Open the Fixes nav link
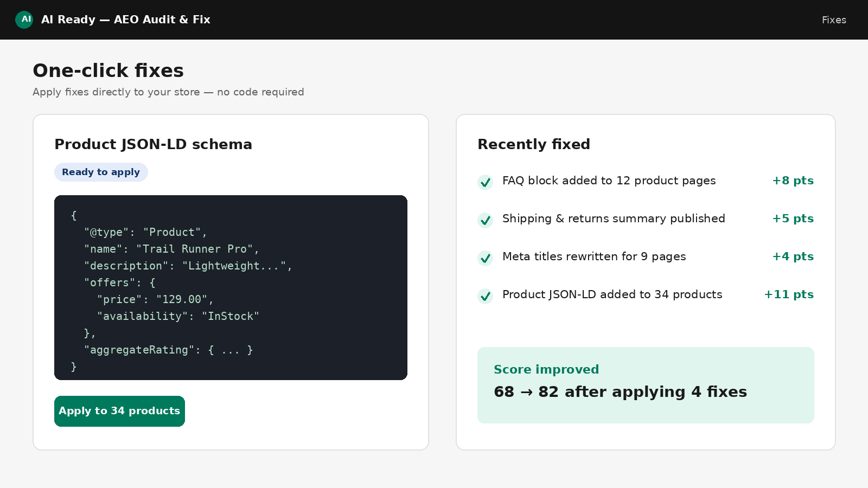This screenshot has height=488, width=868. click(x=834, y=20)
